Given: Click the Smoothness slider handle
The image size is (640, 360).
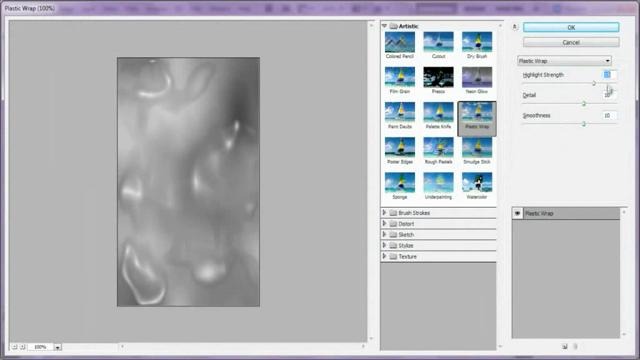Looking at the screenshot, I should click(584, 124).
